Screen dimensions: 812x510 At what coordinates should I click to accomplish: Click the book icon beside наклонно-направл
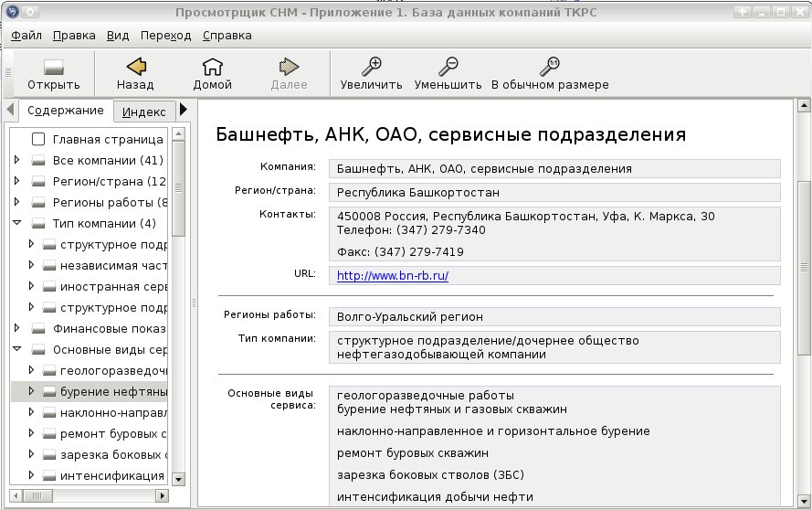(49, 413)
